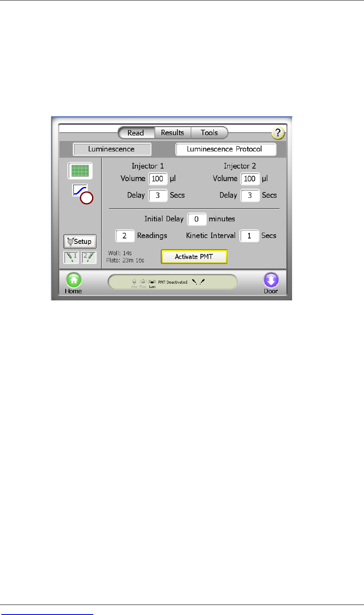Click the Luminescence mode field
The image size is (364, 615).
pos(112,149)
